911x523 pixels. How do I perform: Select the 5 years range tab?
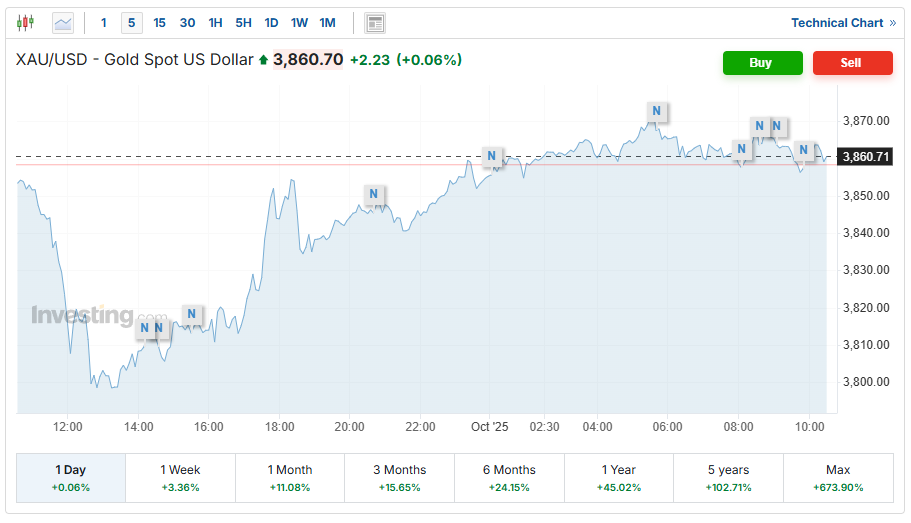click(727, 477)
